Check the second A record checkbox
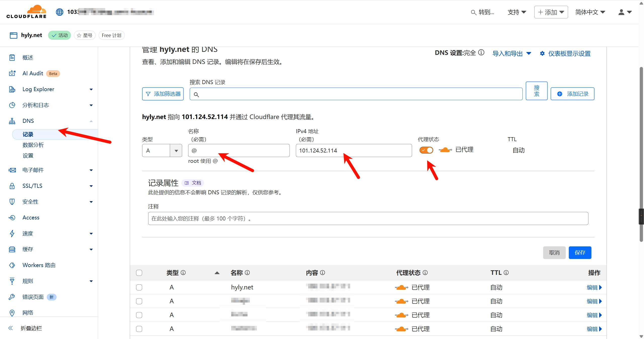This screenshot has height=339, width=644. tap(139, 301)
